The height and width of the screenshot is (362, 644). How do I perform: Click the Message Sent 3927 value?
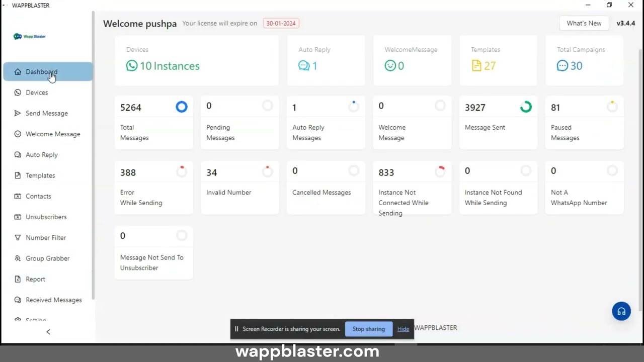click(x=475, y=108)
